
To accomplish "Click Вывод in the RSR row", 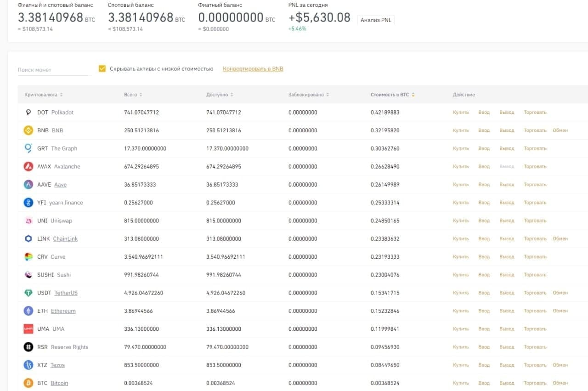I will tap(507, 347).
